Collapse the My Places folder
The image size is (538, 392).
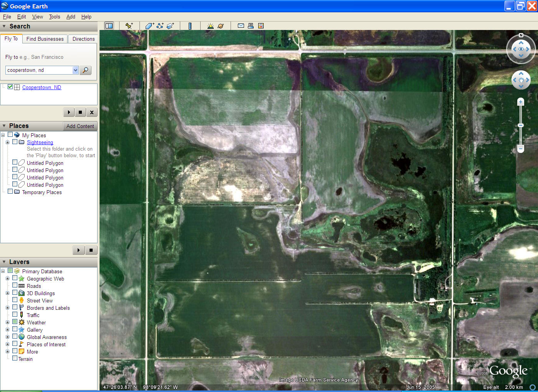pos(3,135)
